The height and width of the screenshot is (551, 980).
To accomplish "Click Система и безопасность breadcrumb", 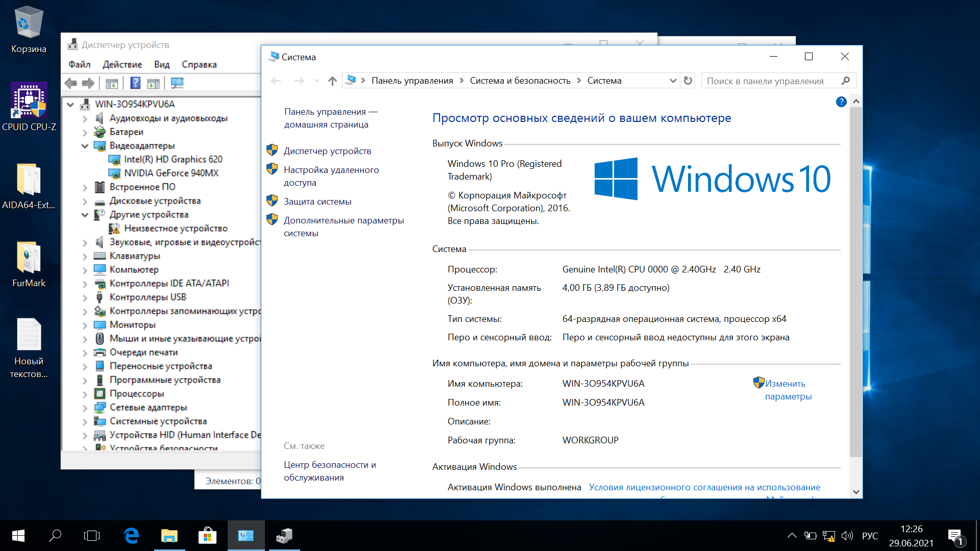I will coord(520,81).
